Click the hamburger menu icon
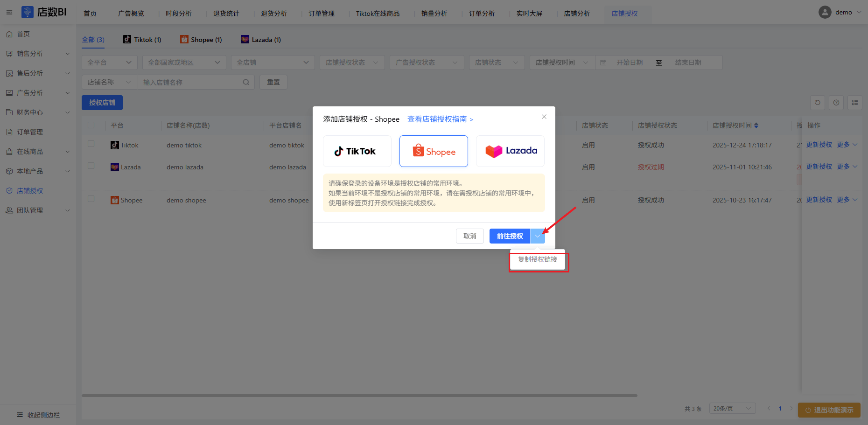Viewport: 868px width, 425px height. [9, 12]
